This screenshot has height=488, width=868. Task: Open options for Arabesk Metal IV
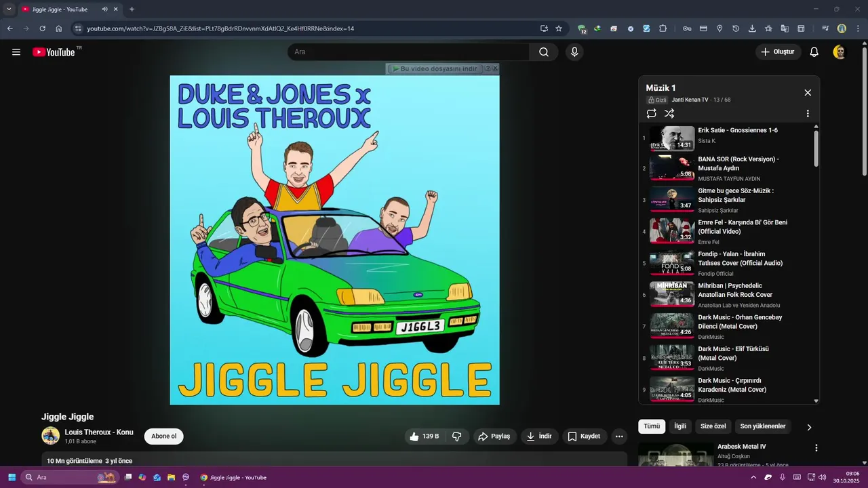pos(816,448)
